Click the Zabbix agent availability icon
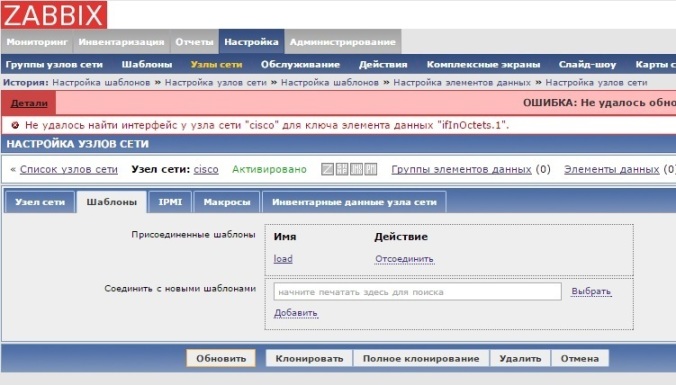This screenshot has height=385, width=676. [327, 169]
